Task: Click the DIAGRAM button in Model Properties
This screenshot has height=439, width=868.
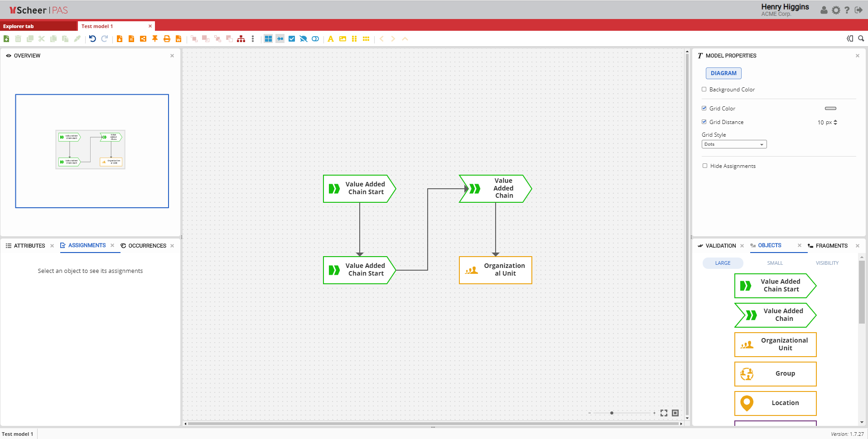Action: click(723, 73)
